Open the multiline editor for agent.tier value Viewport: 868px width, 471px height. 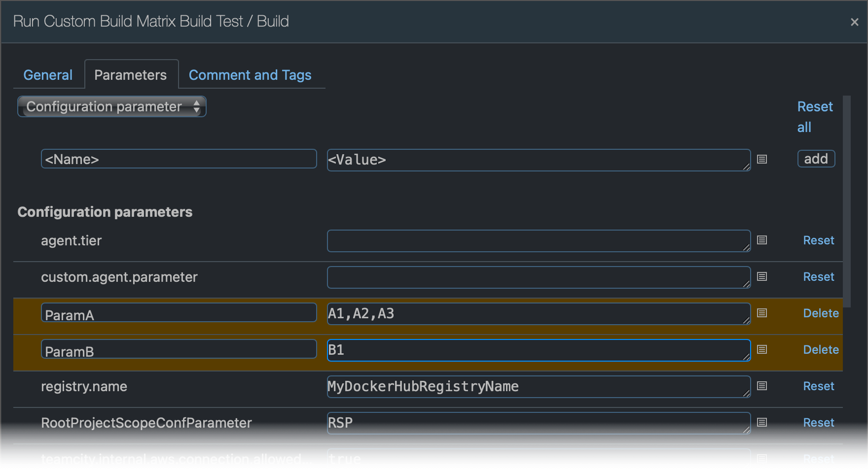point(761,240)
